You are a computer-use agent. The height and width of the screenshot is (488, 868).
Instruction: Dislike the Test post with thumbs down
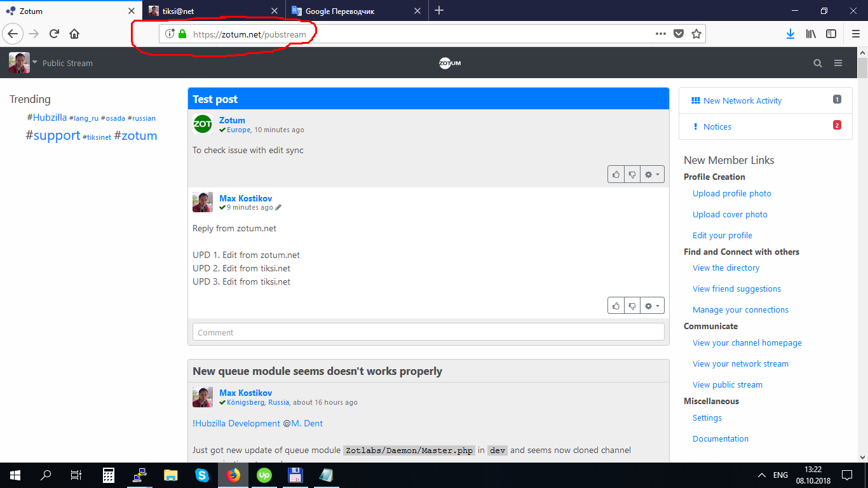pyautogui.click(x=632, y=174)
